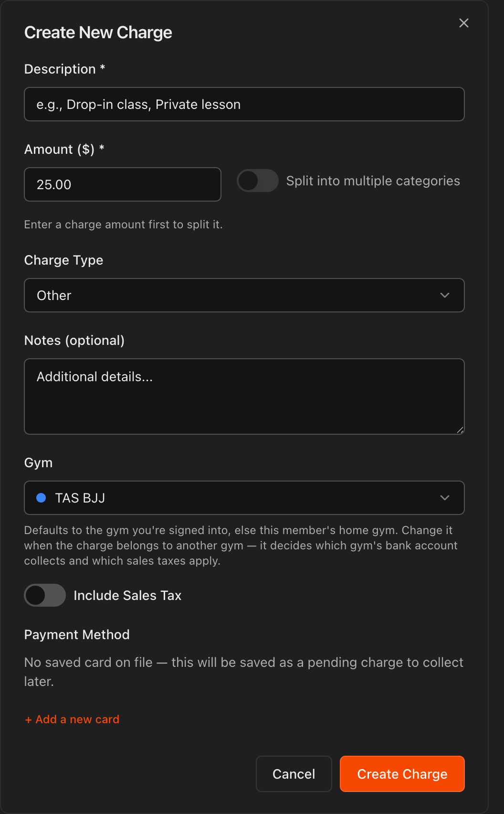
Task: Open the Charge Type dropdown
Action: [x=244, y=295]
